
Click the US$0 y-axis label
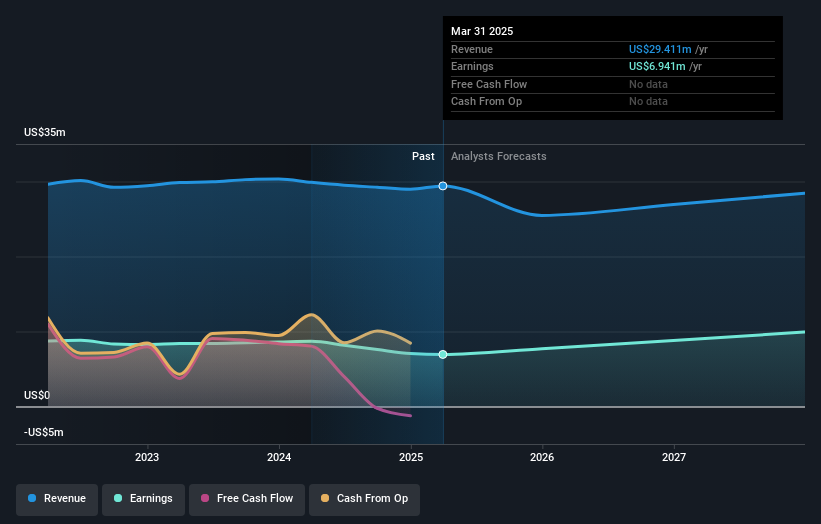pyautogui.click(x=37, y=395)
